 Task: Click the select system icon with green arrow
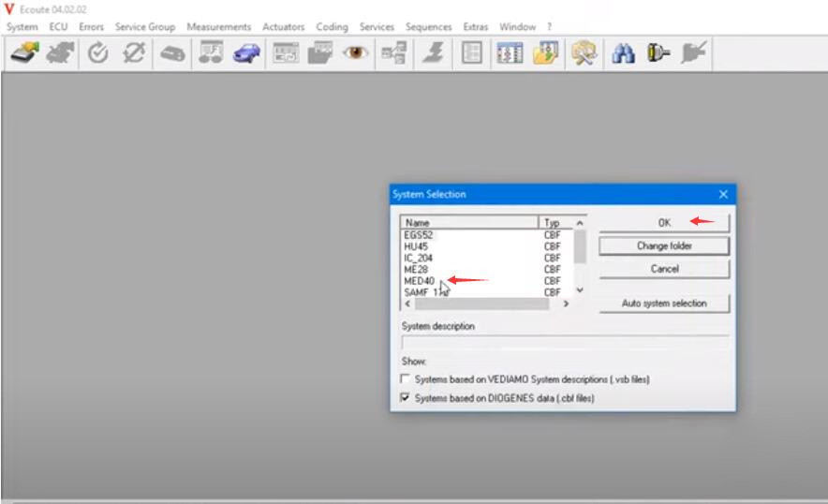click(25, 54)
